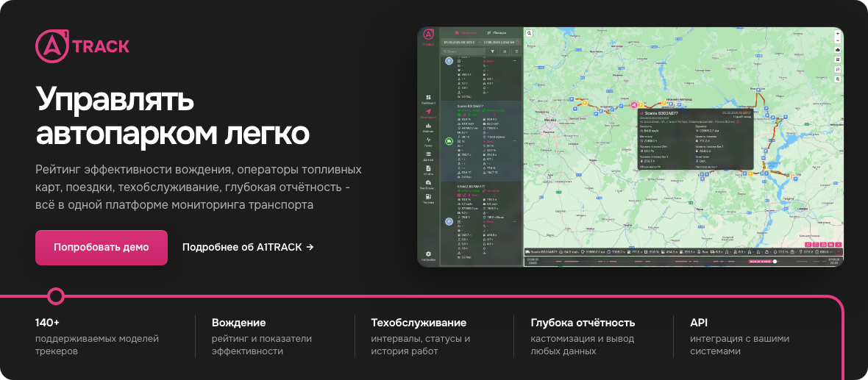The image size is (868, 380).
Task: Open the Подробнее об A1TRACK link
Action: point(248,247)
